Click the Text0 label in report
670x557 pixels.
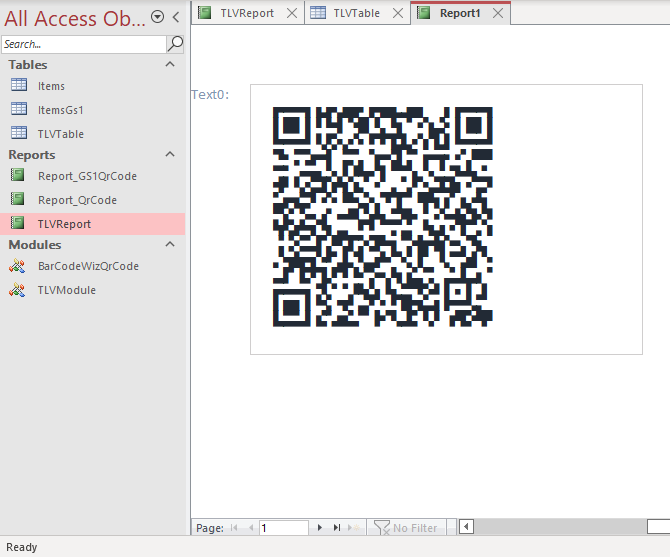[210, 94]
